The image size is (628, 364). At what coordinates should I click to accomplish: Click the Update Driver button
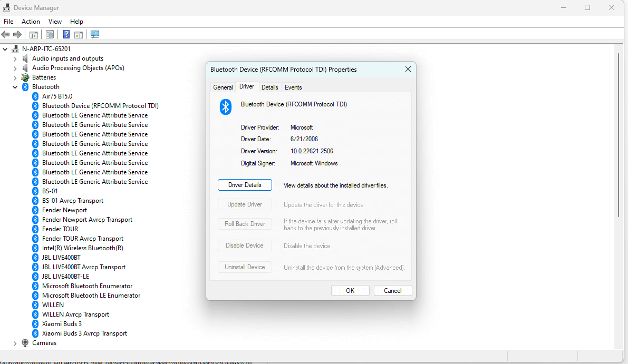(x=245, y=204)
